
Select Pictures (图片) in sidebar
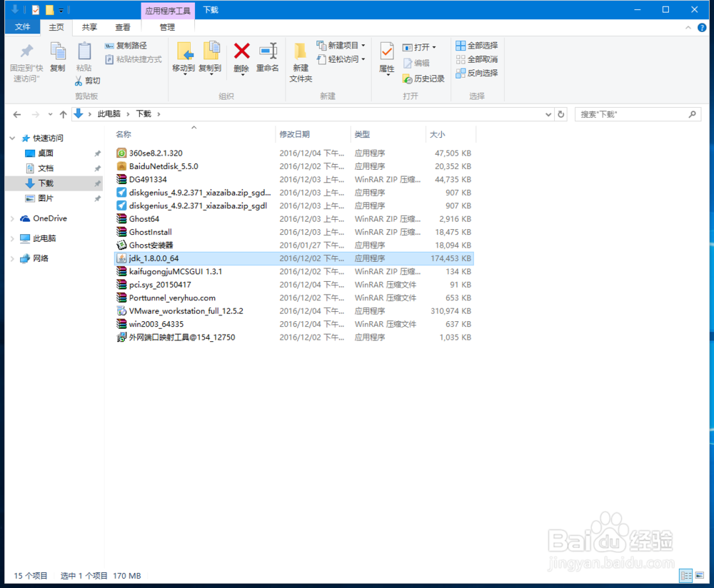[x=46, y=198]
